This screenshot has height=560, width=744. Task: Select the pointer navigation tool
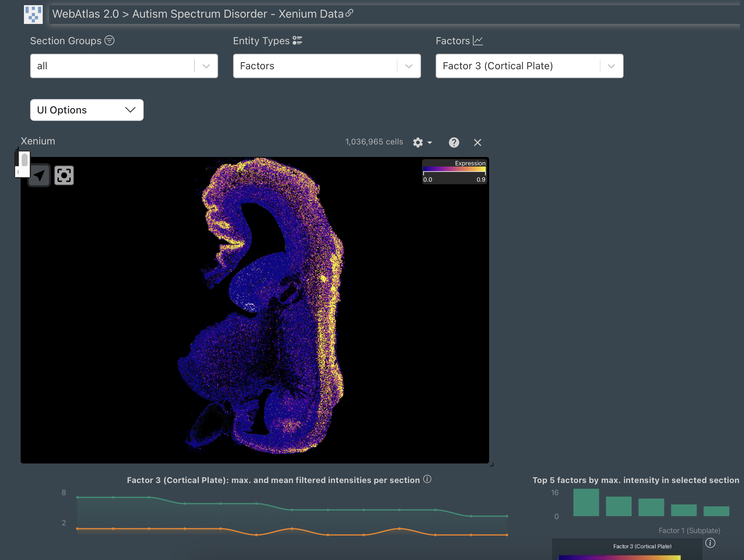(39, 175)
